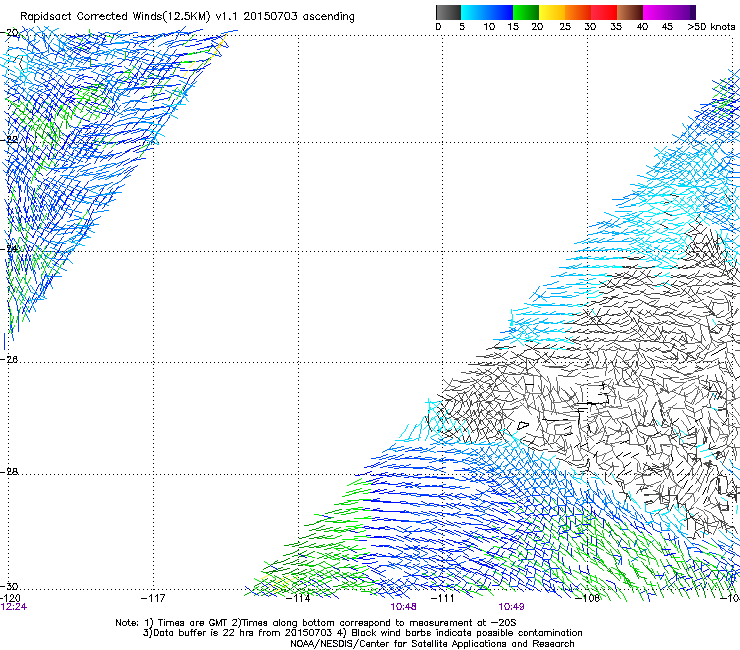The width and height of the screenshot is (740, 650).
Task: Click the note line about Times are GMT
Action: (316, 623)
